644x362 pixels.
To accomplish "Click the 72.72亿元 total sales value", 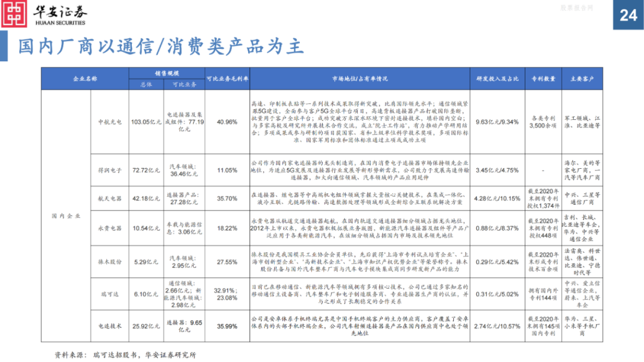I will 146,170.
